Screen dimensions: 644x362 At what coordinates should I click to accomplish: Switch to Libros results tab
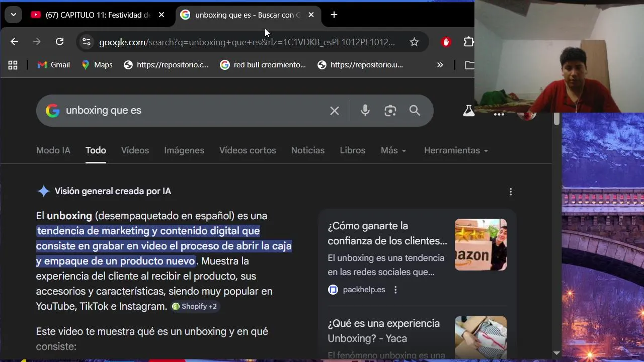point(353,150)
